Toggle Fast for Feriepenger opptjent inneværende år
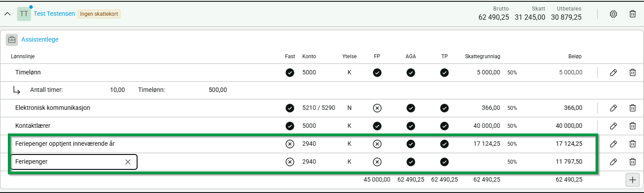This screenshot has width=644, height=193. [289, 144]
